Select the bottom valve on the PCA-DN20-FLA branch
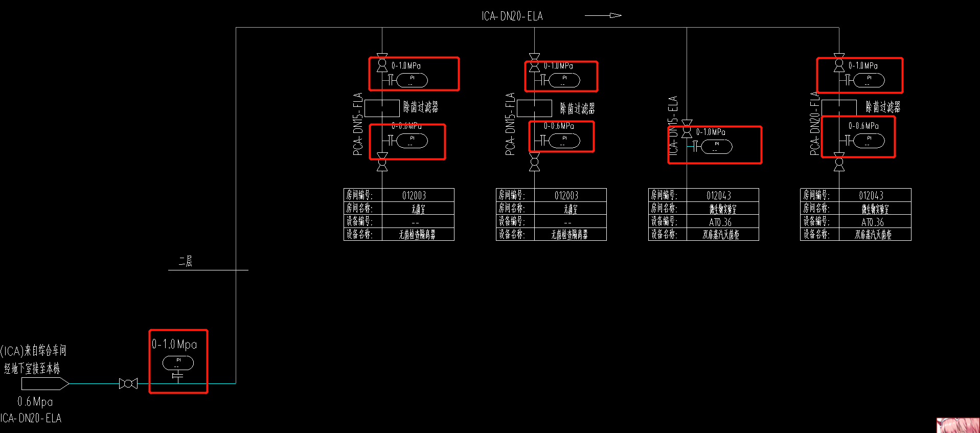This screenshot has width=980, height=433. point(839,162)
